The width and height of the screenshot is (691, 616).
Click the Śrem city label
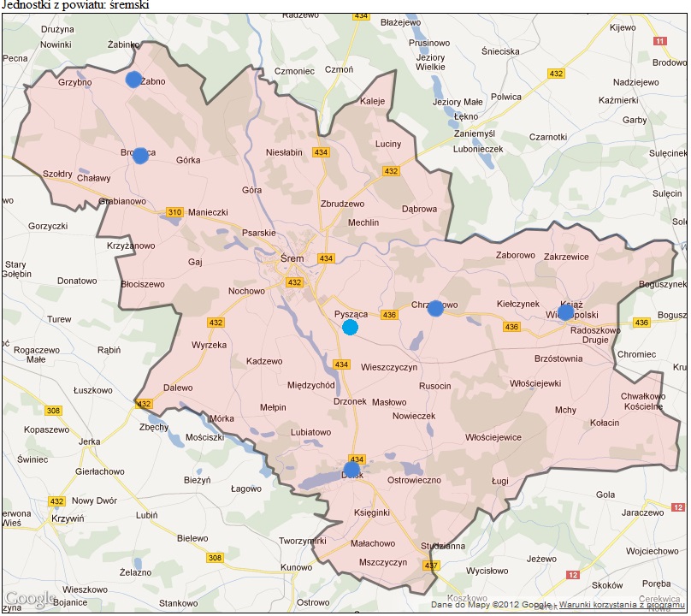292,258
